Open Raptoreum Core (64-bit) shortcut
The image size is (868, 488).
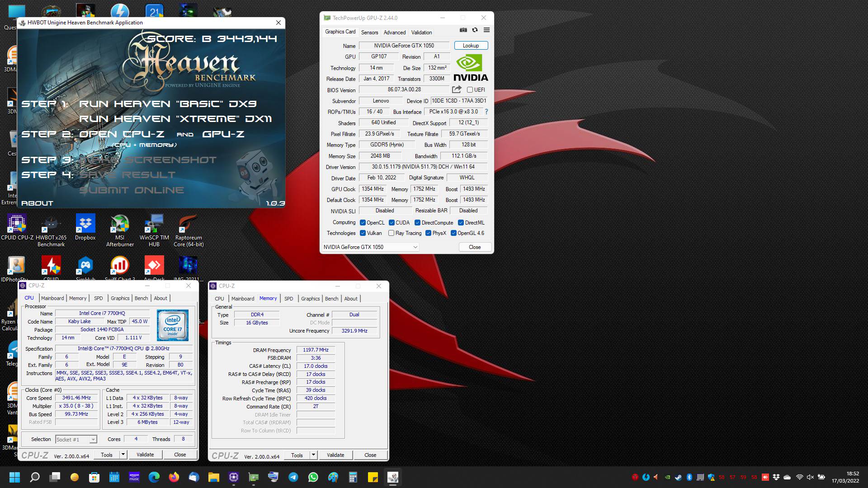(x=189, y=230)
